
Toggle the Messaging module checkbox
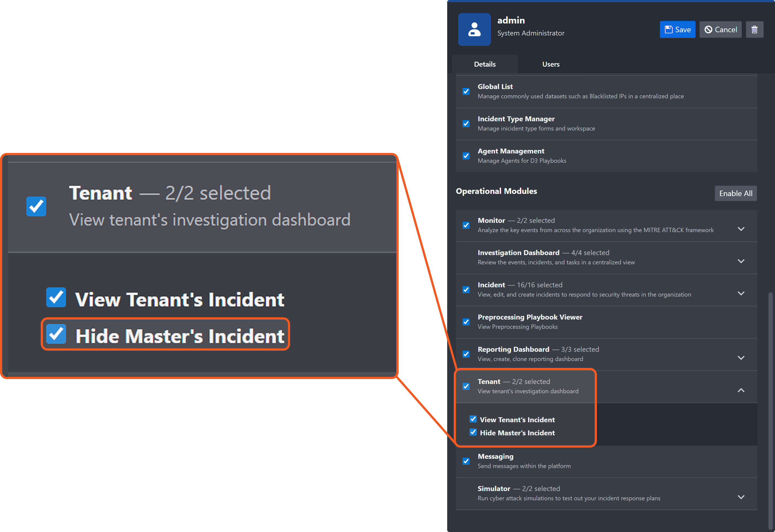[466, 461]
